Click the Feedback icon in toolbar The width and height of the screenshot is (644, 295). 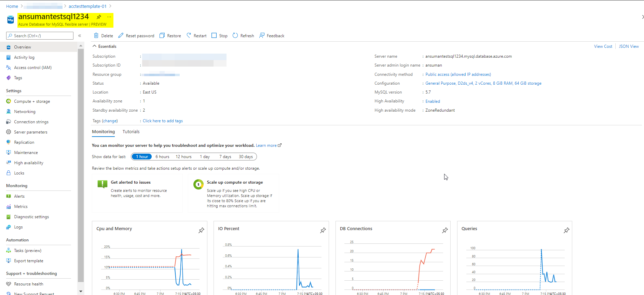coord(262,36)
